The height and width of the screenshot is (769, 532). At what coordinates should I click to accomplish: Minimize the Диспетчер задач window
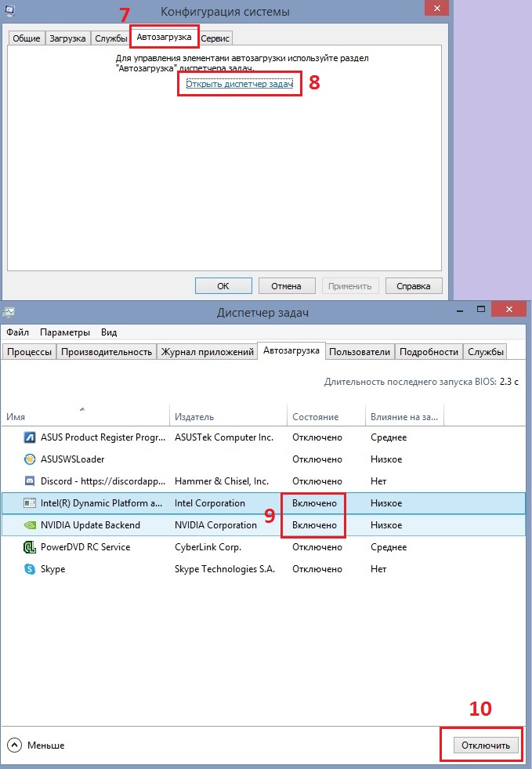tap(460, 310)
